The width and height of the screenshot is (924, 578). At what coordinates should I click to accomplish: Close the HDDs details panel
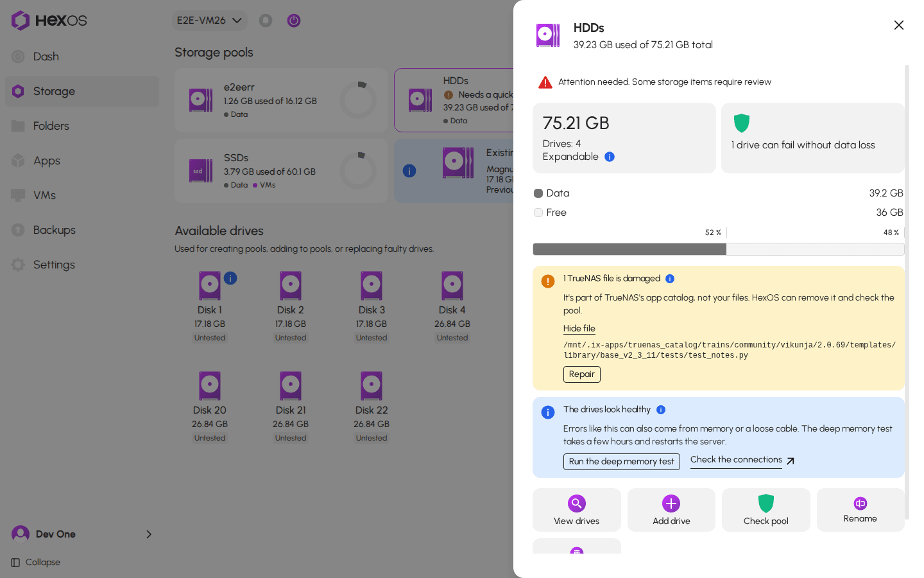[898, 25]
